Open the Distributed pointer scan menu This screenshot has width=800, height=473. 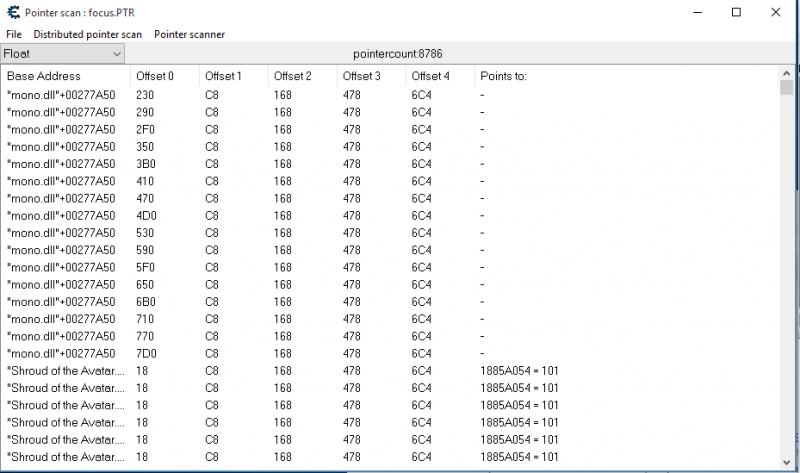pos(88,34)
